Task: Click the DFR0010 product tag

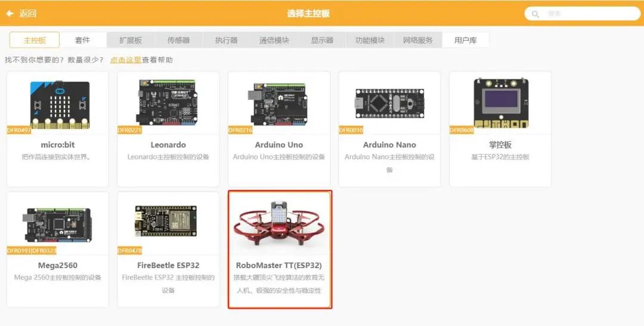Action: point(351,130)
